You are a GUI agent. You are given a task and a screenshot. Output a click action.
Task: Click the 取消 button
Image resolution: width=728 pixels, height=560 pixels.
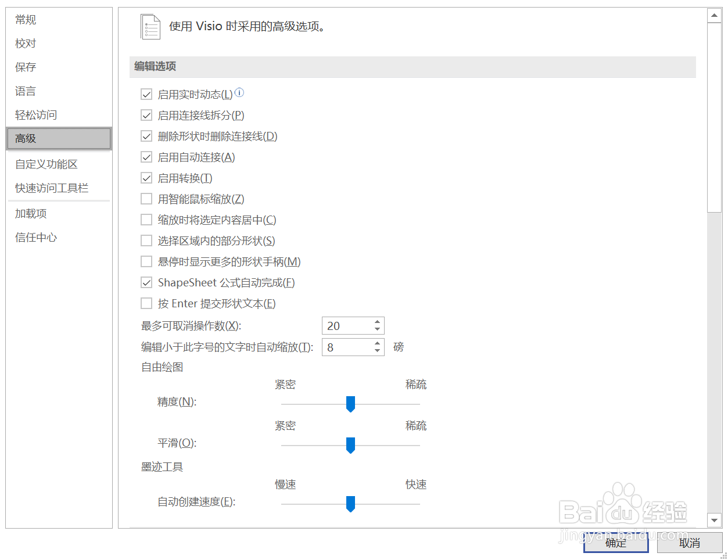690,543
